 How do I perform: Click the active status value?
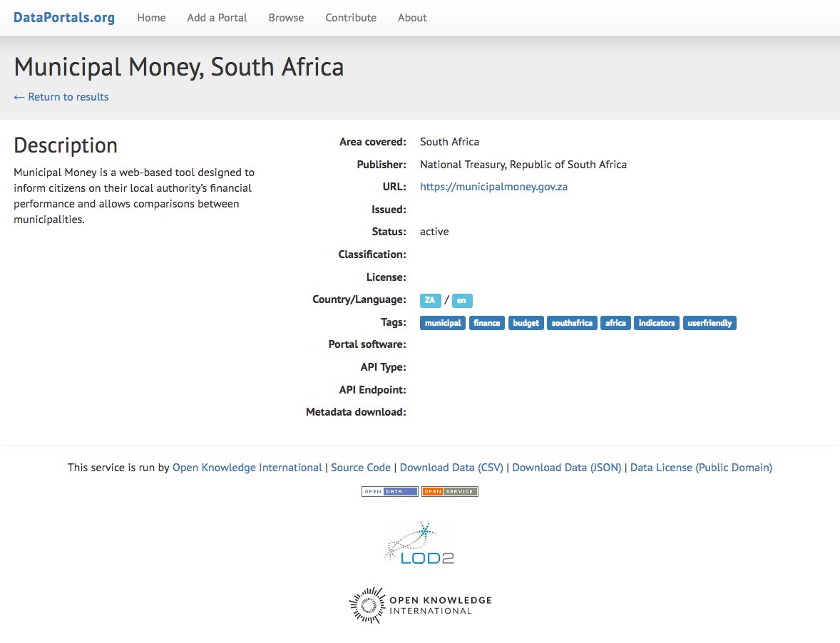434,232
